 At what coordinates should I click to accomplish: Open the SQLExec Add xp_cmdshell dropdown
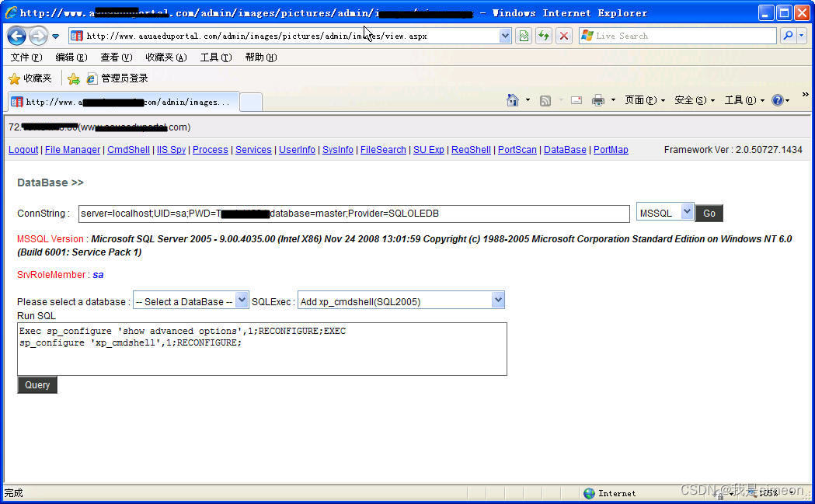401,301
